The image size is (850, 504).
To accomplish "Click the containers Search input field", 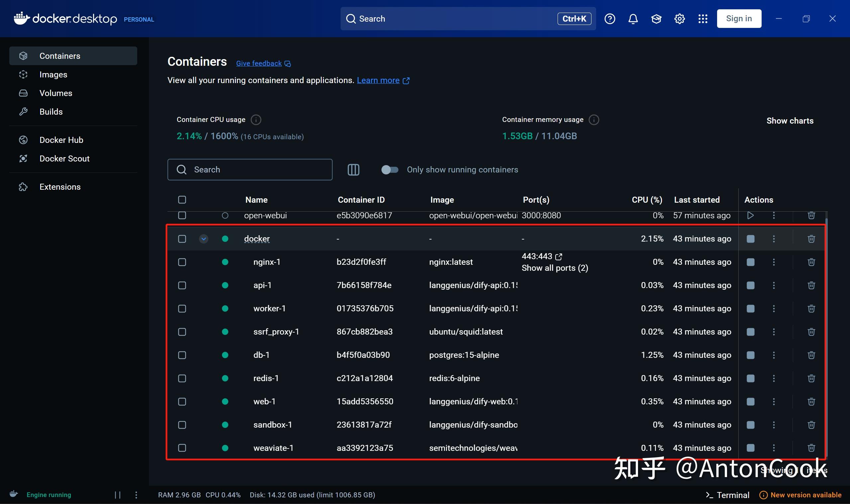I will (x=258, y=169).
